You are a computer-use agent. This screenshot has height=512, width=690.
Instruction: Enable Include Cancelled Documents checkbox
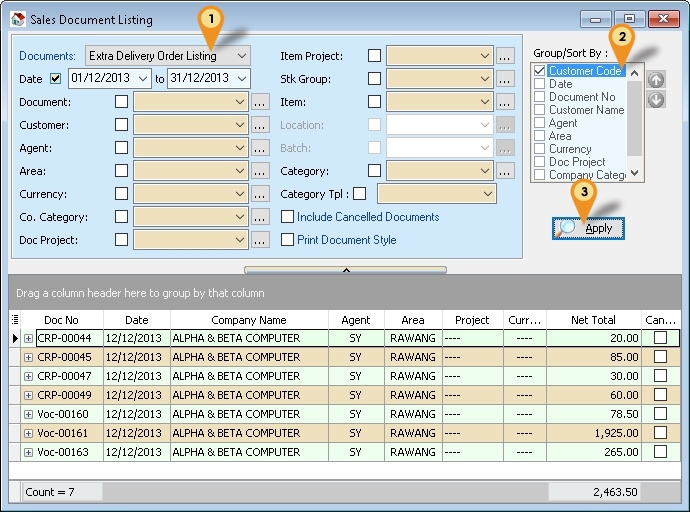click(288, 217)
